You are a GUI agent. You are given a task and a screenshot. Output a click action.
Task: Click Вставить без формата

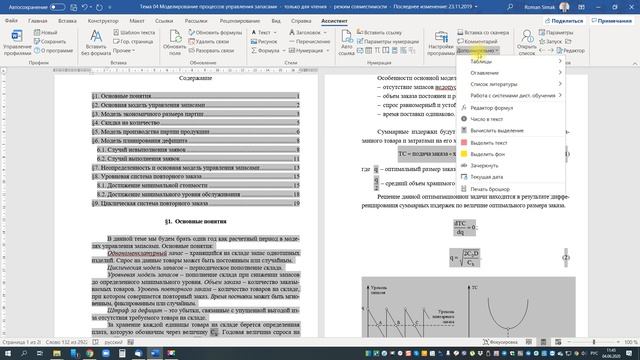96,42
